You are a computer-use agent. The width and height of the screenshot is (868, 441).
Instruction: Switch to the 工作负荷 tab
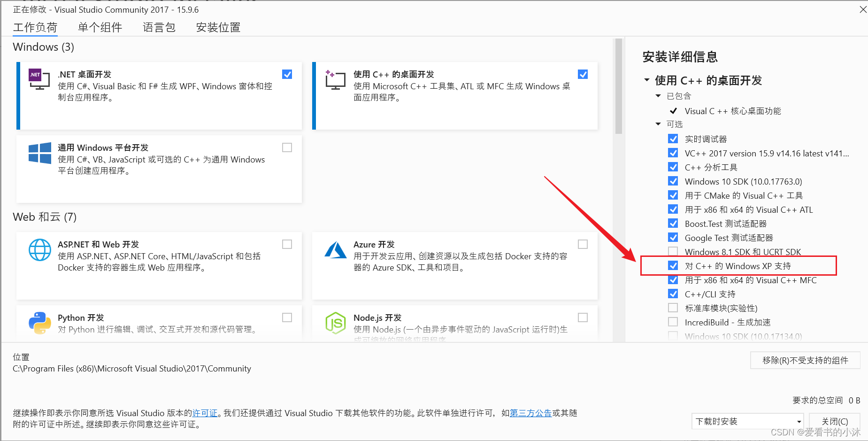35,27
